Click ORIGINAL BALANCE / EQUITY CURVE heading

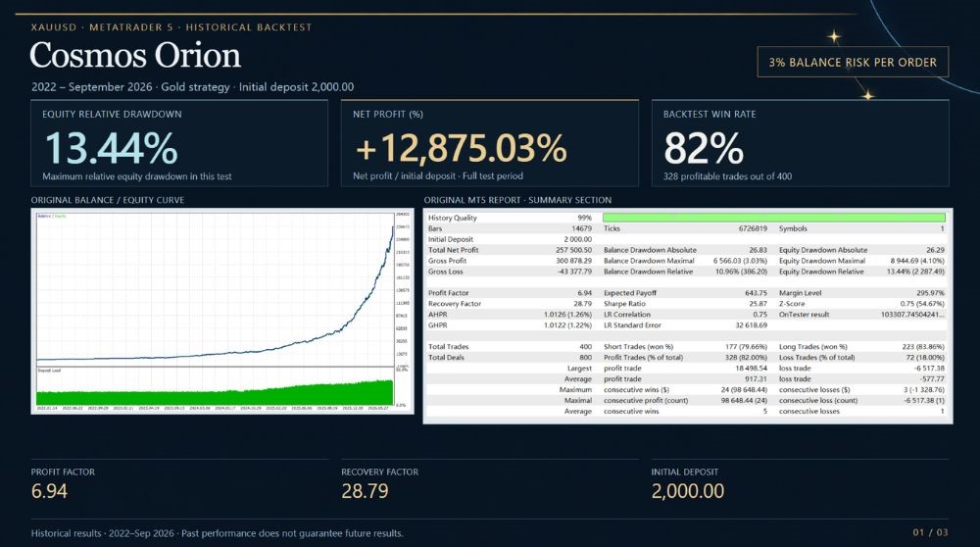[108, 200]
